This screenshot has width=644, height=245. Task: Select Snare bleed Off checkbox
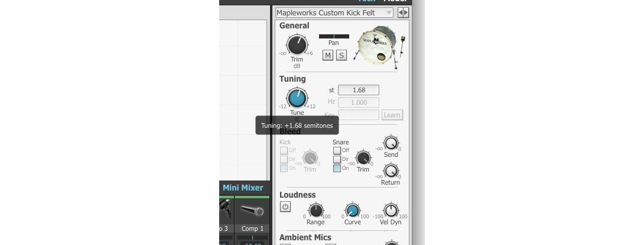point(337,150)
